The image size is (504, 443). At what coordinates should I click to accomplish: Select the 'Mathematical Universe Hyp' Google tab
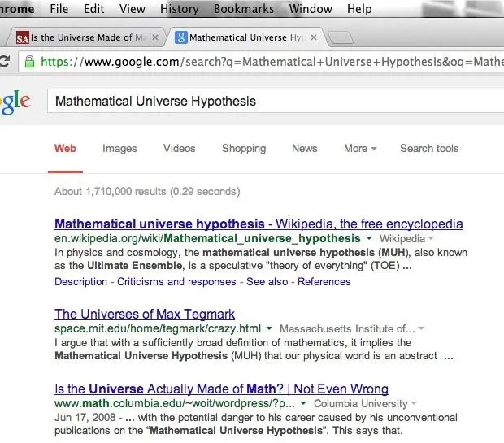pos(245,37)
